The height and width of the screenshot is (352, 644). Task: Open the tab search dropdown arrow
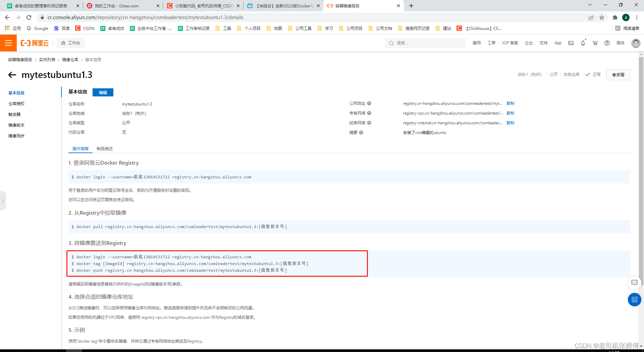pos(590,5)
